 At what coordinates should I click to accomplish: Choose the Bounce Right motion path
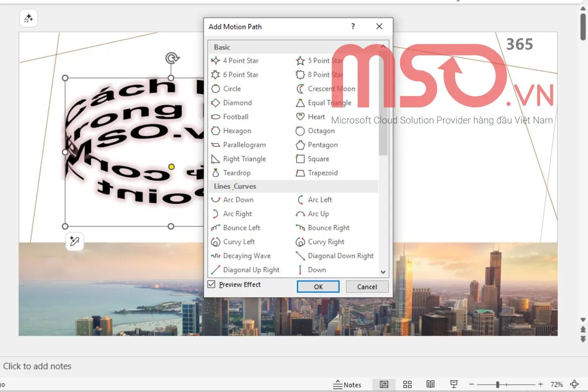click(328, 228)
